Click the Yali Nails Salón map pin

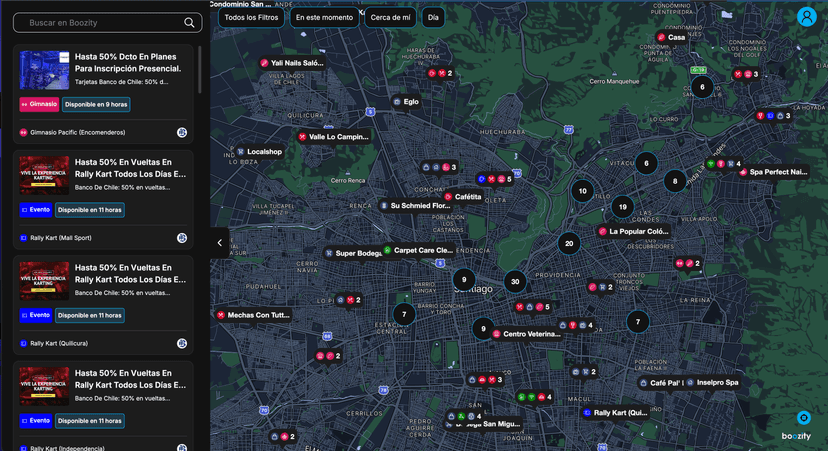point(265,63)
